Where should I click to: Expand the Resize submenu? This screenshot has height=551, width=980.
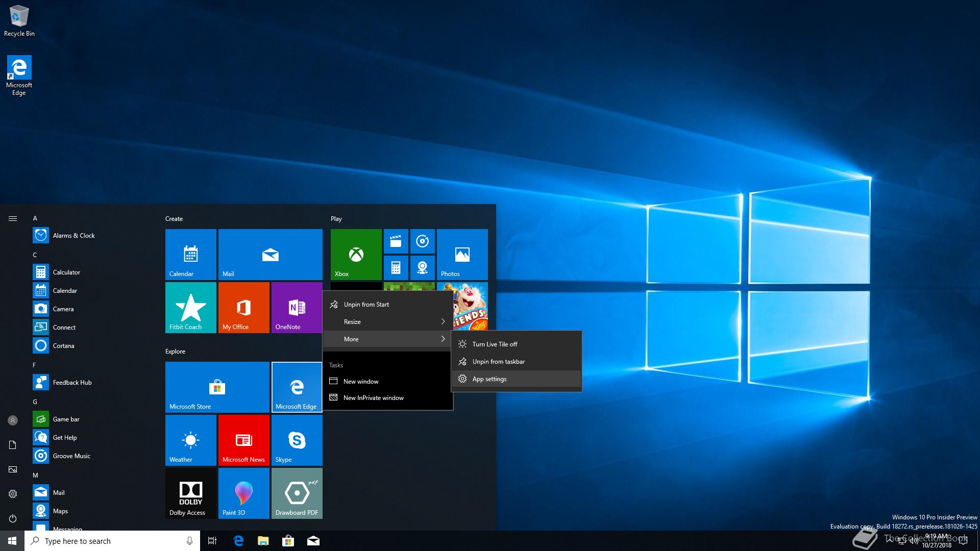point(388,322)
